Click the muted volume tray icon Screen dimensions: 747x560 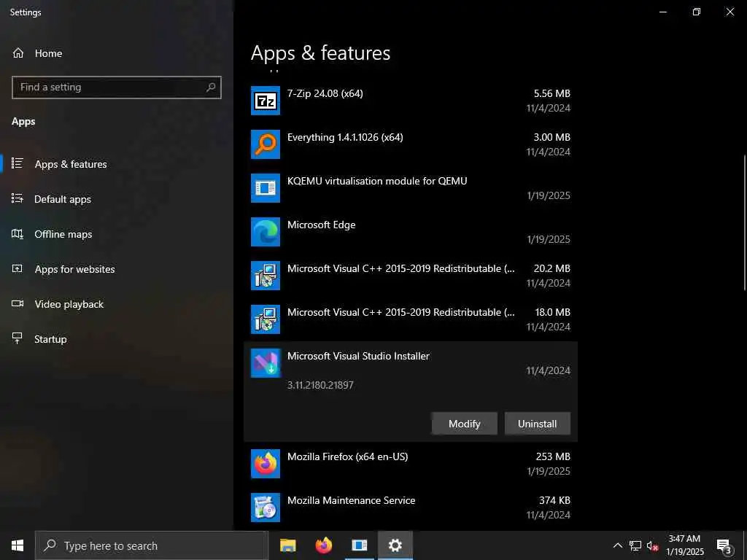point(652,545)
